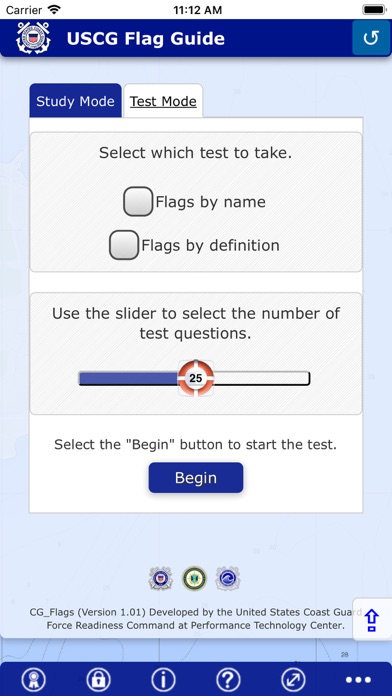Click the Coast Guard emblem logo in header

(33, 38)
